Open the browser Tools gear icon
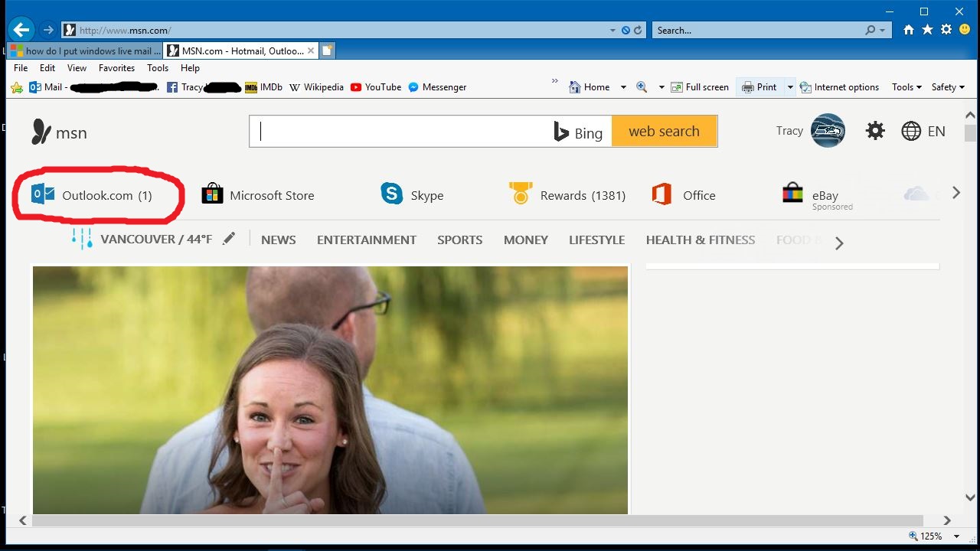The width and height of the screenshot is (980, 551). pos(946,30)
